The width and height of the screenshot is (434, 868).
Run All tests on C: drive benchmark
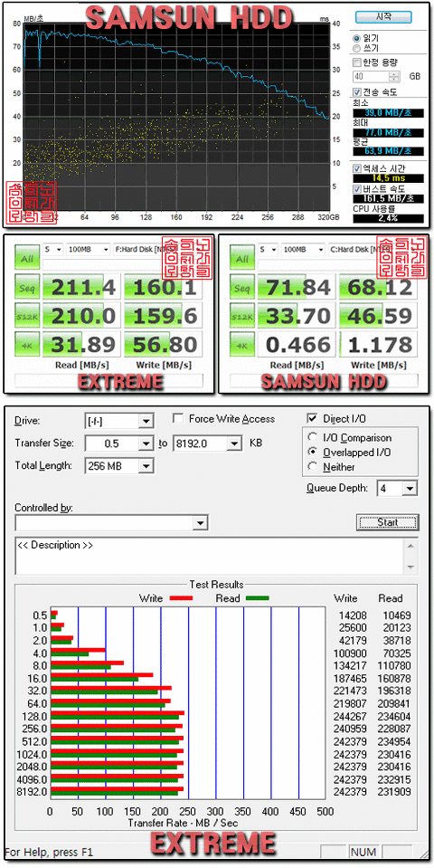point(242,259)
